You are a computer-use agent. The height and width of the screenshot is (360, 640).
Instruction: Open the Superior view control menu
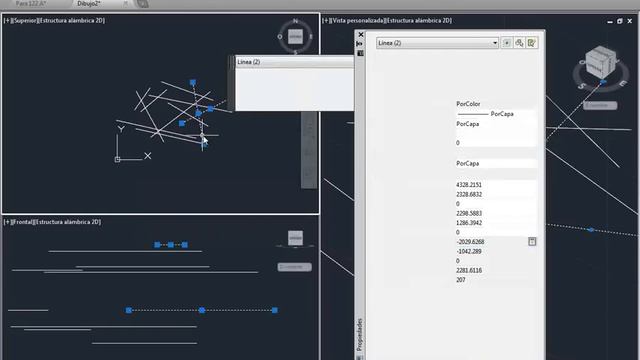24,20
